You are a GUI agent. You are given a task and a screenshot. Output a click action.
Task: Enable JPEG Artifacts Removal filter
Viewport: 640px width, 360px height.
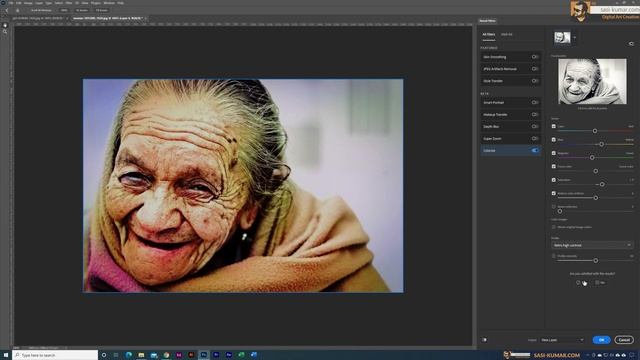(535, 69)
